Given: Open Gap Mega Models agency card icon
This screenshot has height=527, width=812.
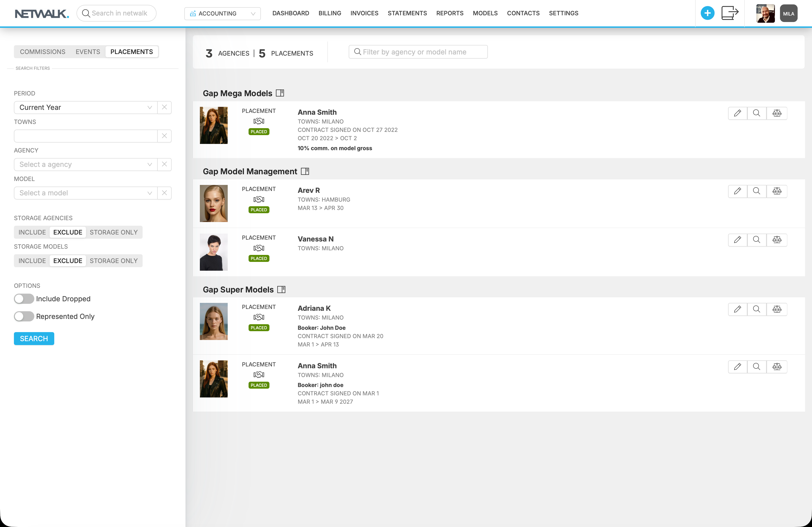Looking at the screenshot, I should [x=280, y=93].
